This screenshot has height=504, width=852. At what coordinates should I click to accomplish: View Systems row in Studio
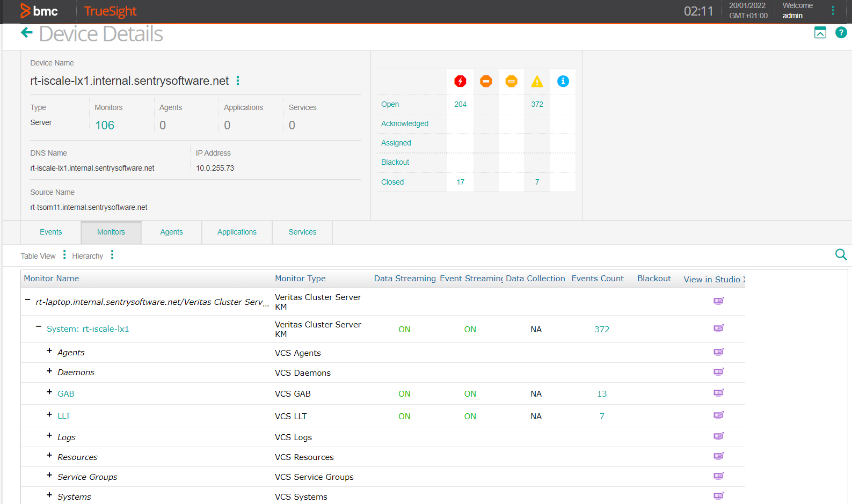pos(718,495)
